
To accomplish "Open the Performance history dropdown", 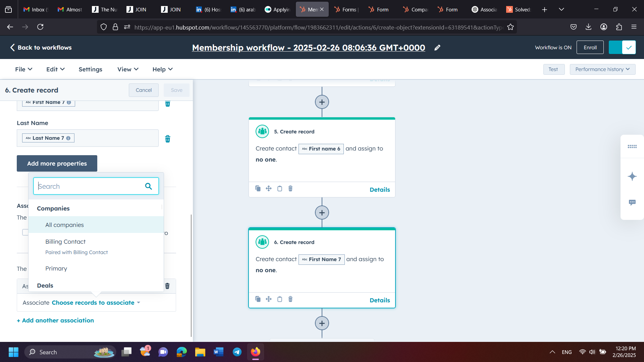I will [602, 69].
